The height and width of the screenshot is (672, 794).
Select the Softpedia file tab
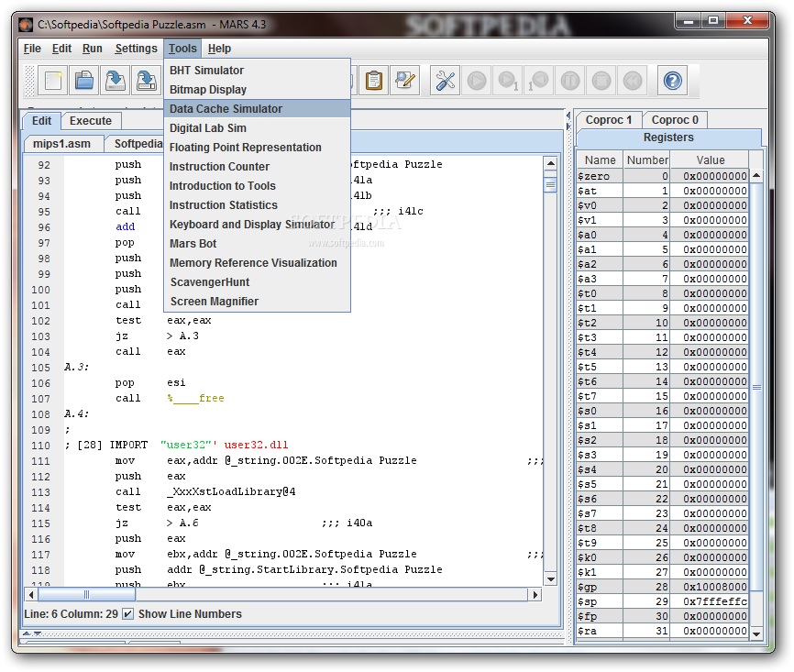pyautogui.click(x=135, y=144)
